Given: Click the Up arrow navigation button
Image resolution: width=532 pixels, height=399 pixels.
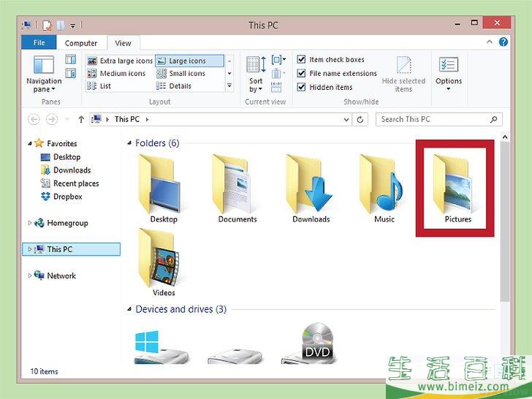Looking at the screenshot, I should click(x=80, y=119).
